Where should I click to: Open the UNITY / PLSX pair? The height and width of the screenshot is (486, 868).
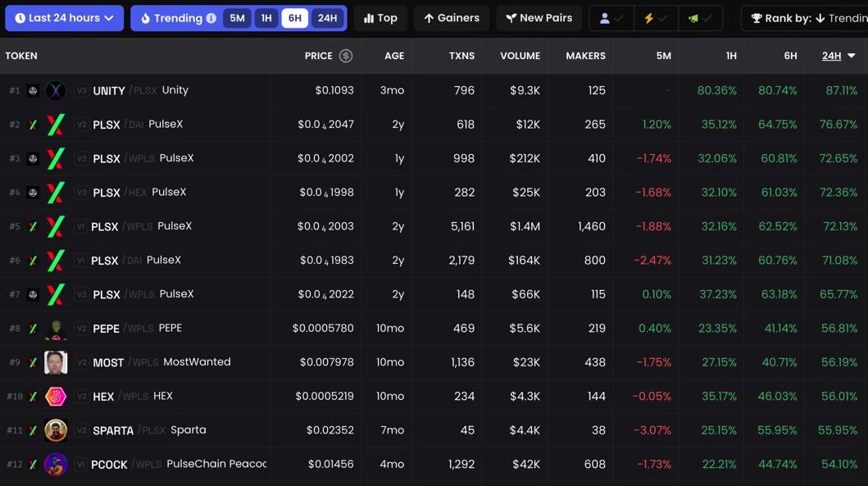141,90
